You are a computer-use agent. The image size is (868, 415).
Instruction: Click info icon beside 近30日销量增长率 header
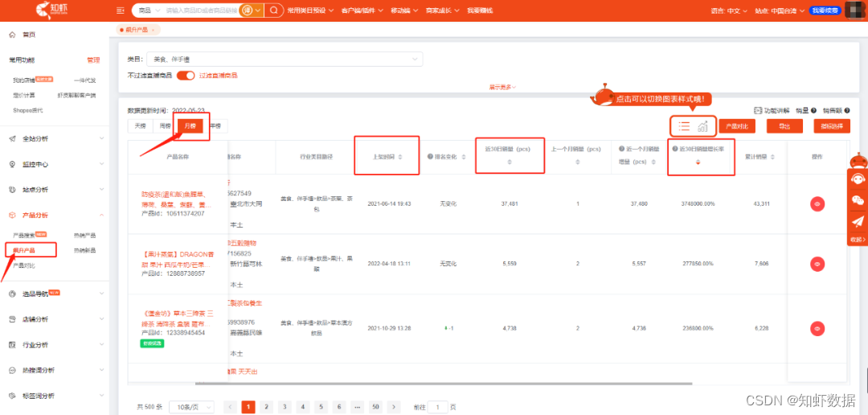(x=675, y=149)
